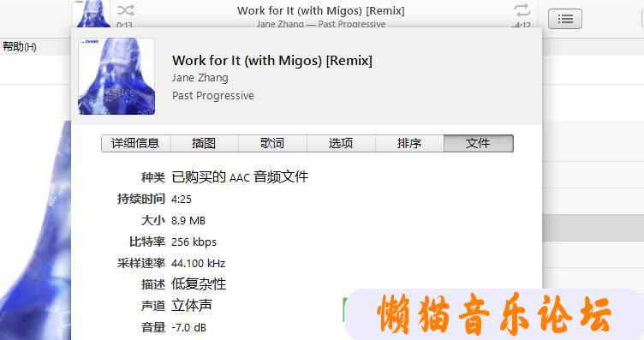Viewport: 644px width, 340px height.
Task: Click the 比特率 field label
Action: (x=147, y=242)
